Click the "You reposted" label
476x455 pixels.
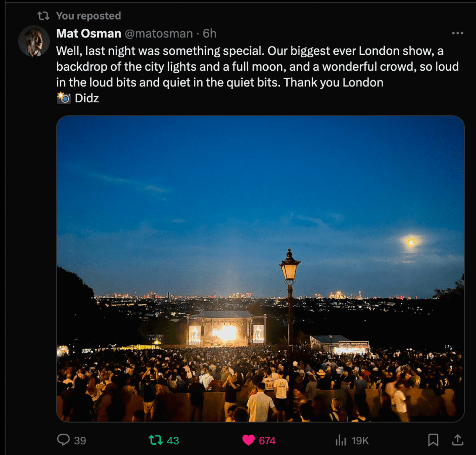(x=88, y=16)
